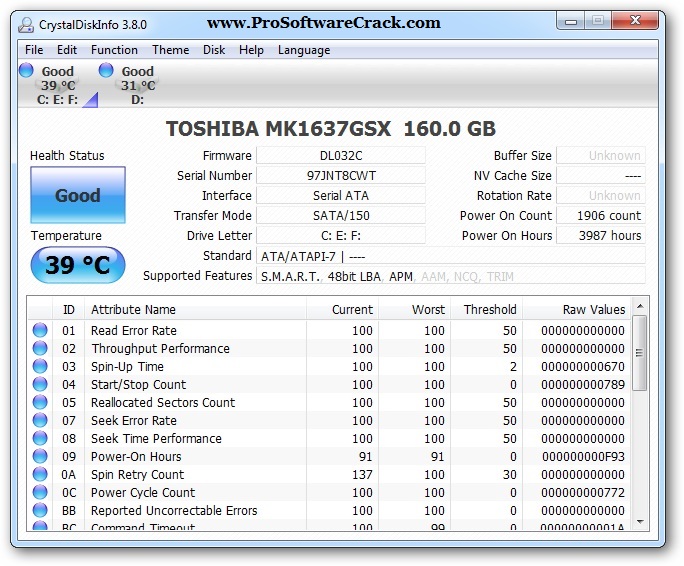Click the Transfer Mode field SATA/150

click(341, 216)
